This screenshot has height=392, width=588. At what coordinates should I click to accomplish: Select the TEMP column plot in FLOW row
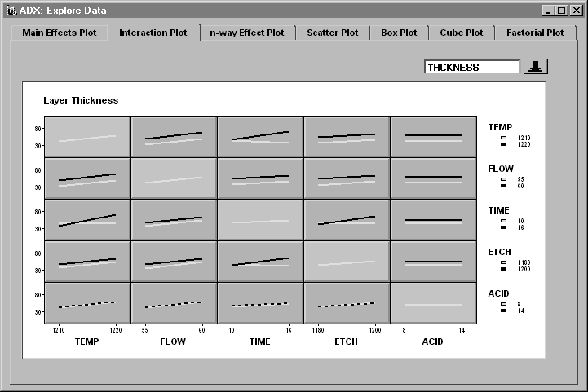(87, 178)
